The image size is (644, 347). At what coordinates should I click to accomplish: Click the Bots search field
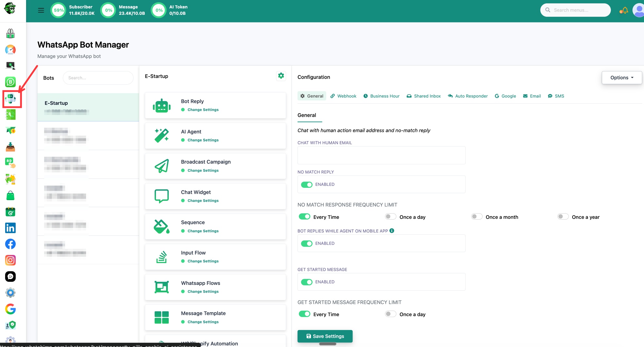click(x=98, y=78)
